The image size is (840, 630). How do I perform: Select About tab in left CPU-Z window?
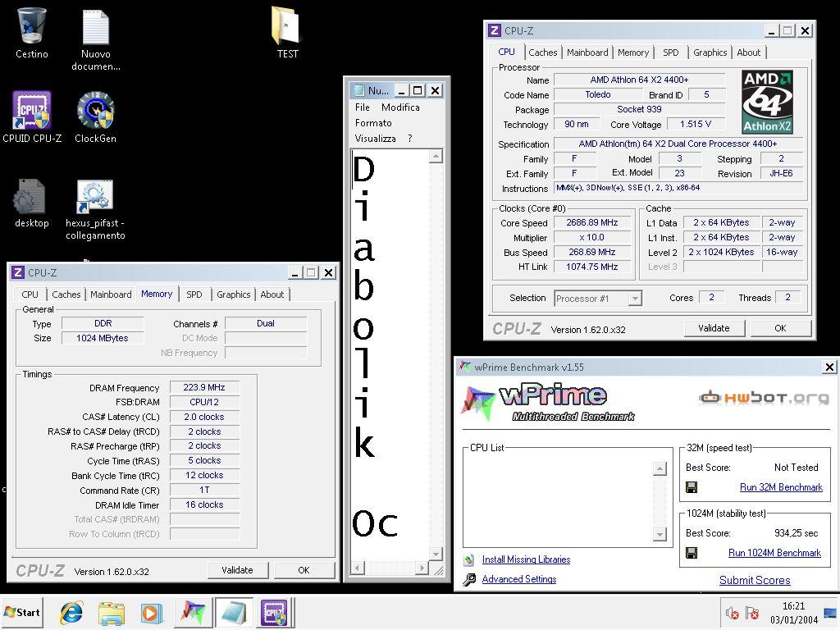click(272, 294)
